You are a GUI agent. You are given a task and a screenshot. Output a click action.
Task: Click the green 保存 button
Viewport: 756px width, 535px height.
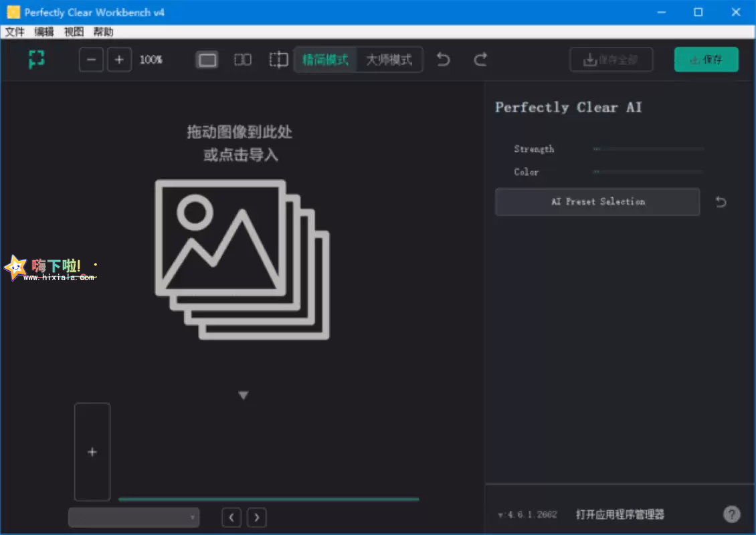point(706,60)
